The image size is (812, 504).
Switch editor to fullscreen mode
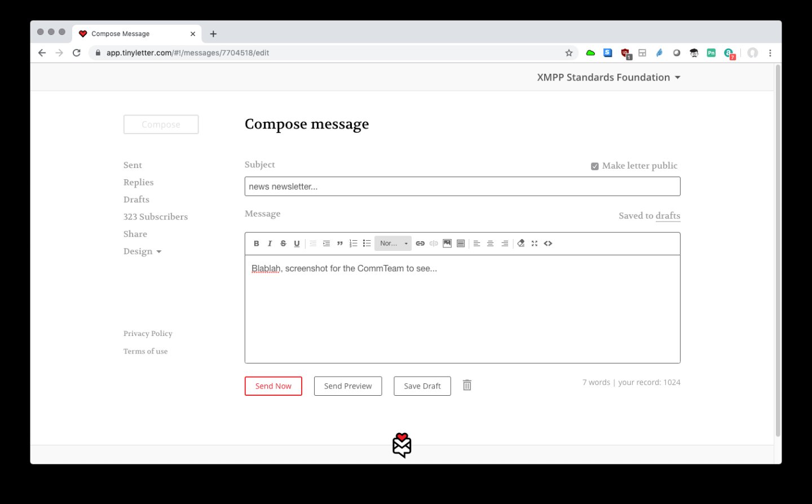(535, 244)
